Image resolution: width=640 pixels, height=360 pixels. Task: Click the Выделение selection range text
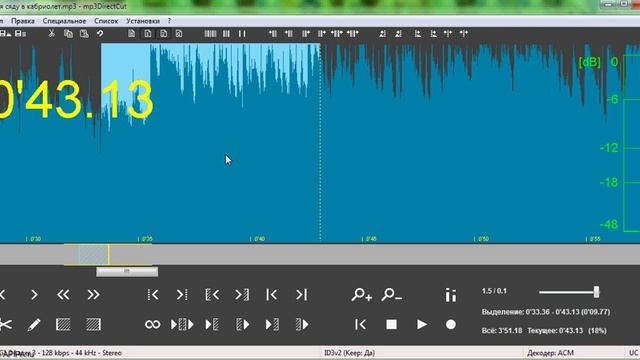(546, 312)
